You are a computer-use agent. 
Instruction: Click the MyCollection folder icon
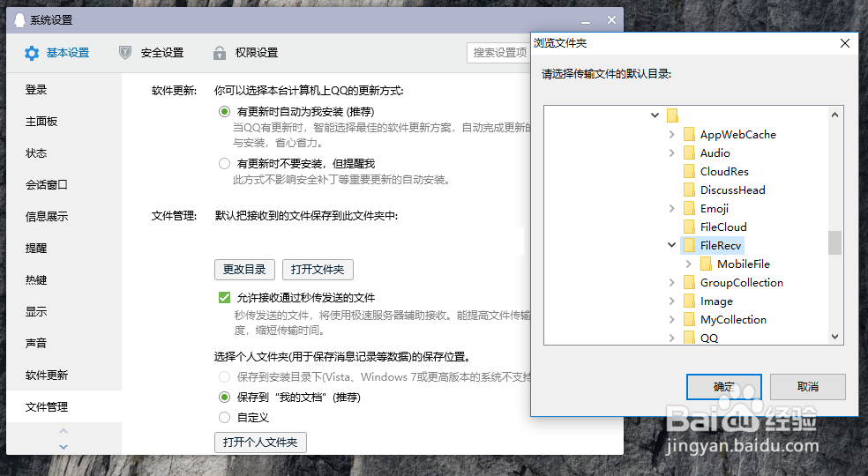click(x=689, y=319)
